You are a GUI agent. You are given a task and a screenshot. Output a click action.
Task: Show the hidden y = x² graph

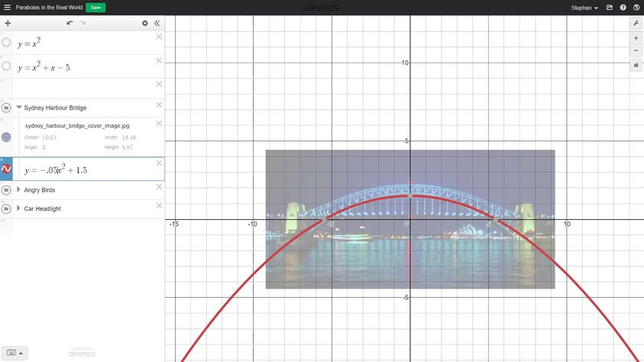click(6, 43)
